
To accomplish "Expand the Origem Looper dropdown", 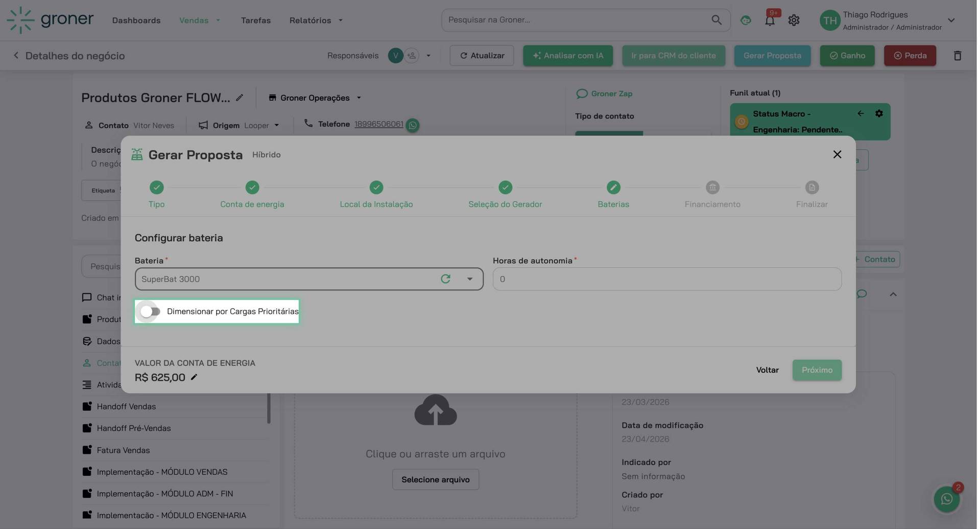I will [276, 125].
